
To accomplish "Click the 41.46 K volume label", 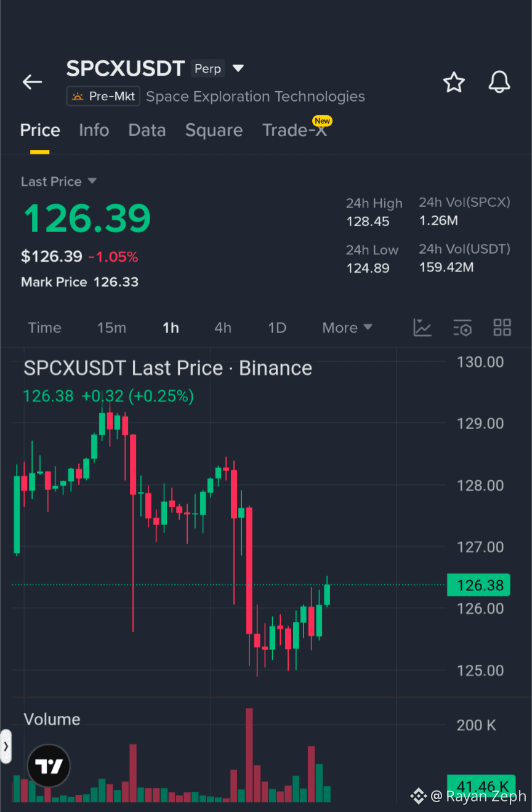I will [481, 786].
